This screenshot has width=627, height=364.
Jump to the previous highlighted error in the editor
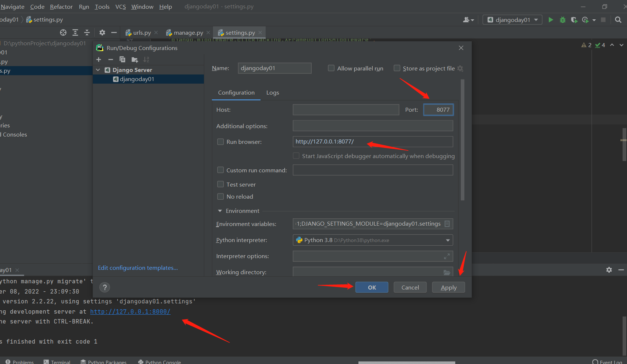(x=612, y=45)
